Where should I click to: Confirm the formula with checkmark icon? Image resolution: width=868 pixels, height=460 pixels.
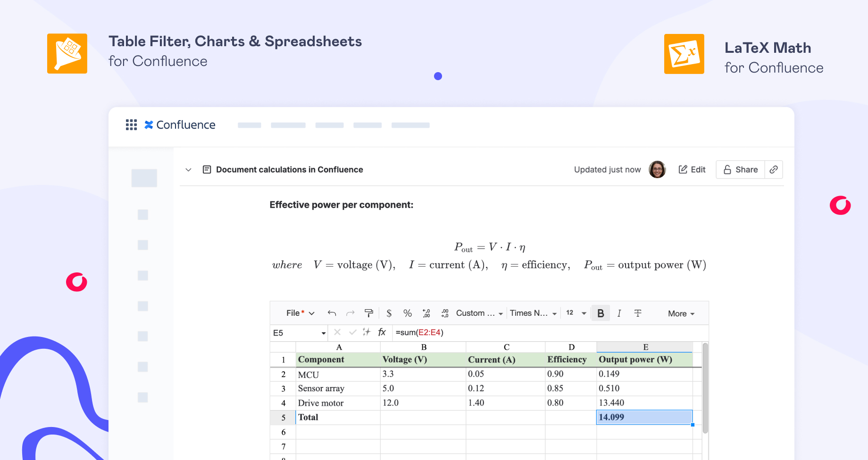[352, 332]
